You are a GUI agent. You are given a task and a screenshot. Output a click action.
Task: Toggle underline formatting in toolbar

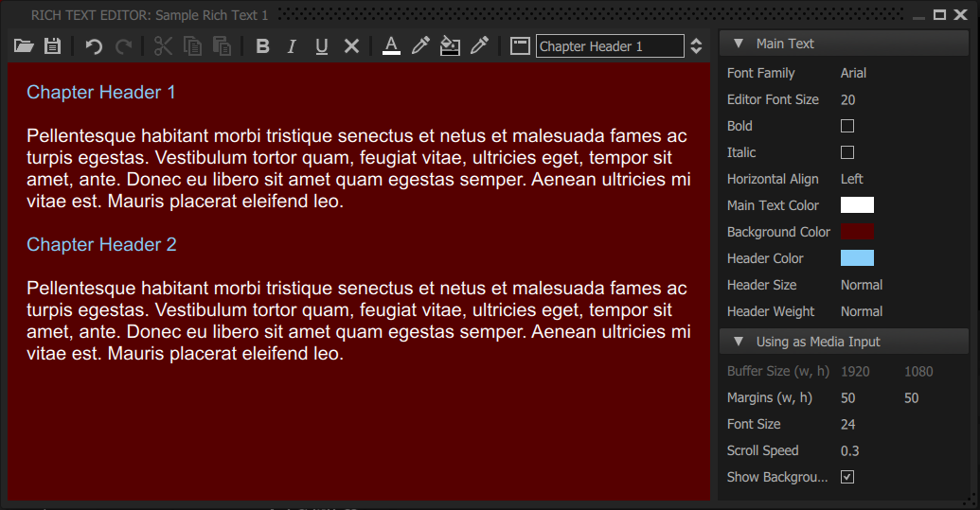tap(322, 46)
